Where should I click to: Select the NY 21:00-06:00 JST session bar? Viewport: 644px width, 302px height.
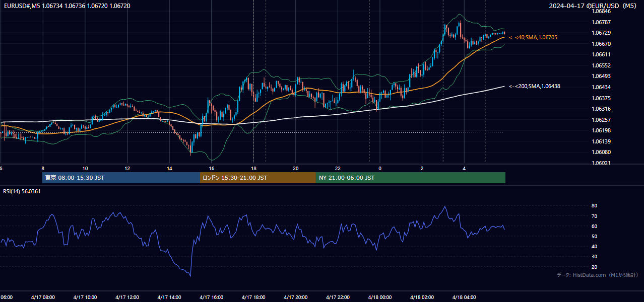pyautogui.click(x=411, y=178)
